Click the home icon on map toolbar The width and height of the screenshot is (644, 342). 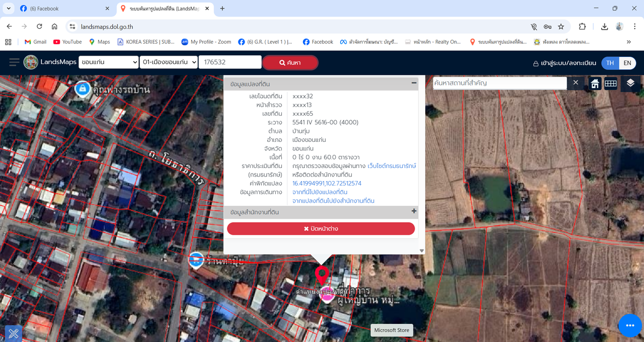[595, 83]
